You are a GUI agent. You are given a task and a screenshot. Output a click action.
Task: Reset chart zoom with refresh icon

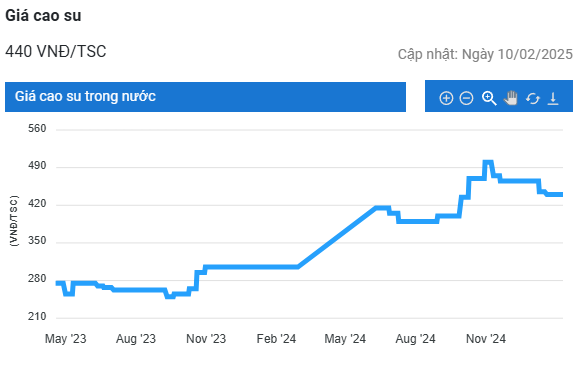pyautogui.click(x=533, y=99)
